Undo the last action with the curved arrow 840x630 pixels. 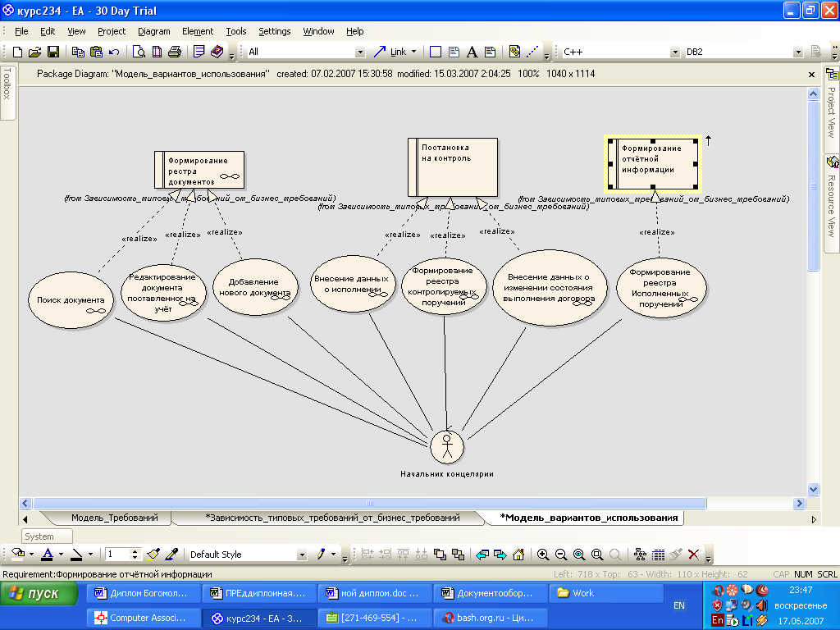point(113,52)
